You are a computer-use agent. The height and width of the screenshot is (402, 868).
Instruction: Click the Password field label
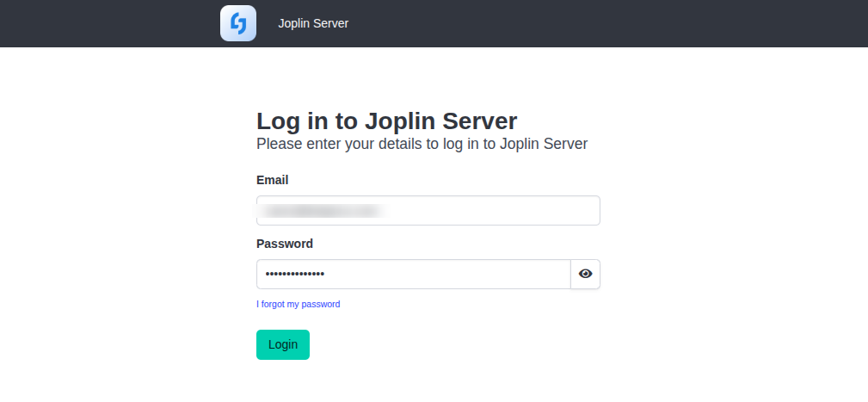[285, 244]
